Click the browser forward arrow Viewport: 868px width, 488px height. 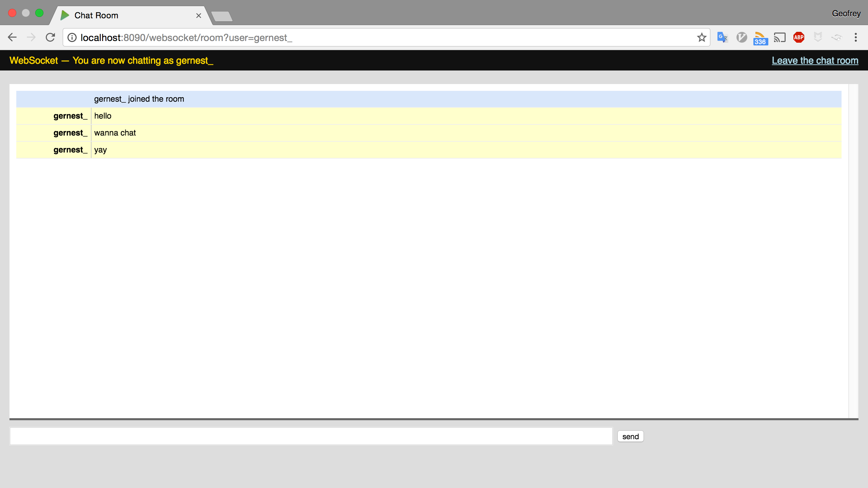click(x=31, y=37)
